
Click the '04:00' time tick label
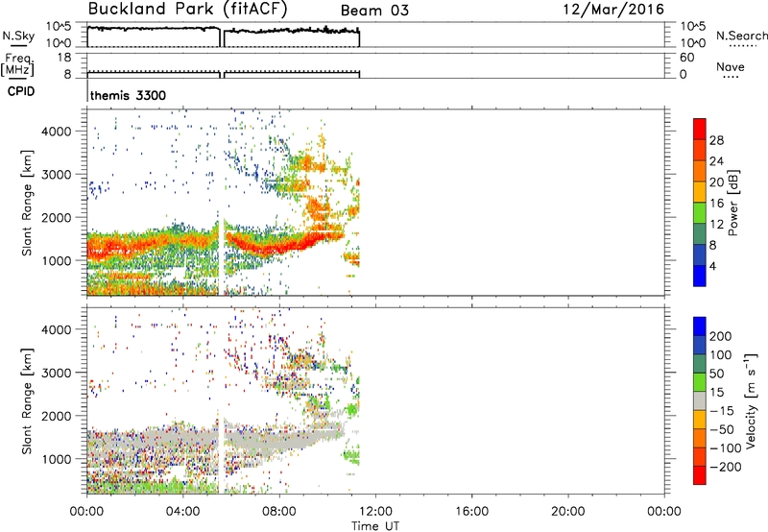[182, 512]
